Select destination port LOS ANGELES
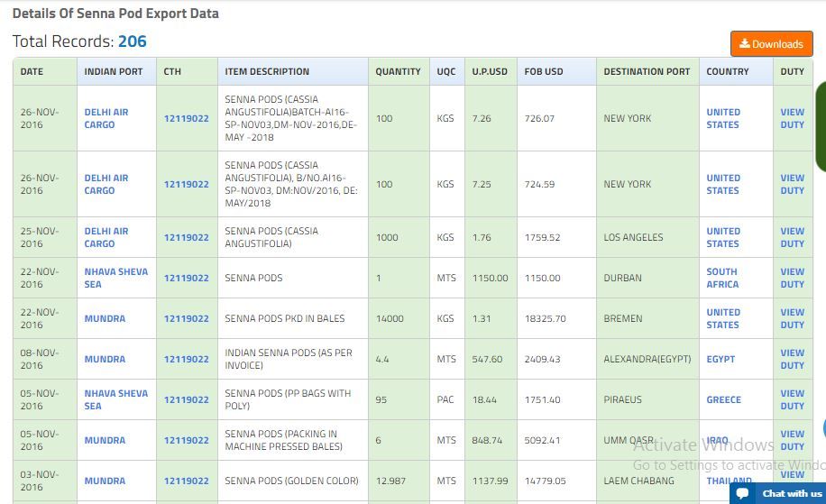 633,237
